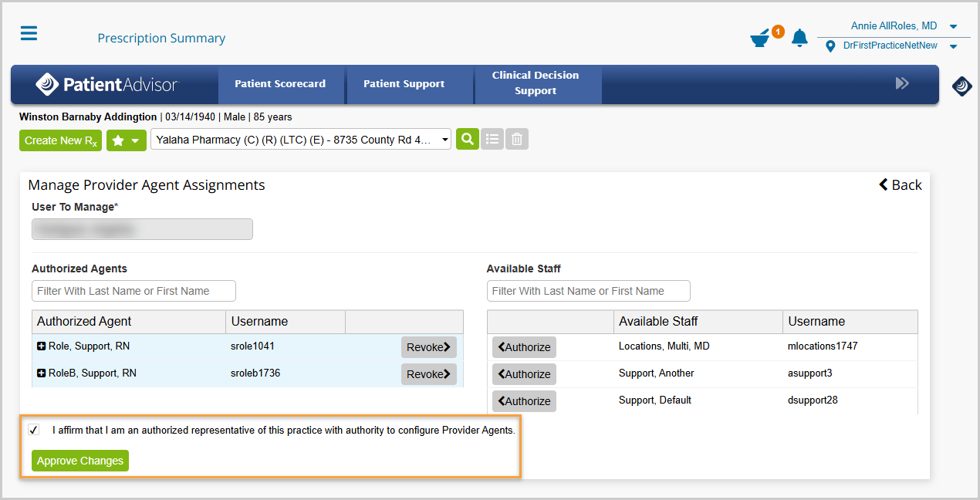The width and height of the screenshot is (980, 500).
Task: Click Approve Changes button
Action: coord(80,461)
